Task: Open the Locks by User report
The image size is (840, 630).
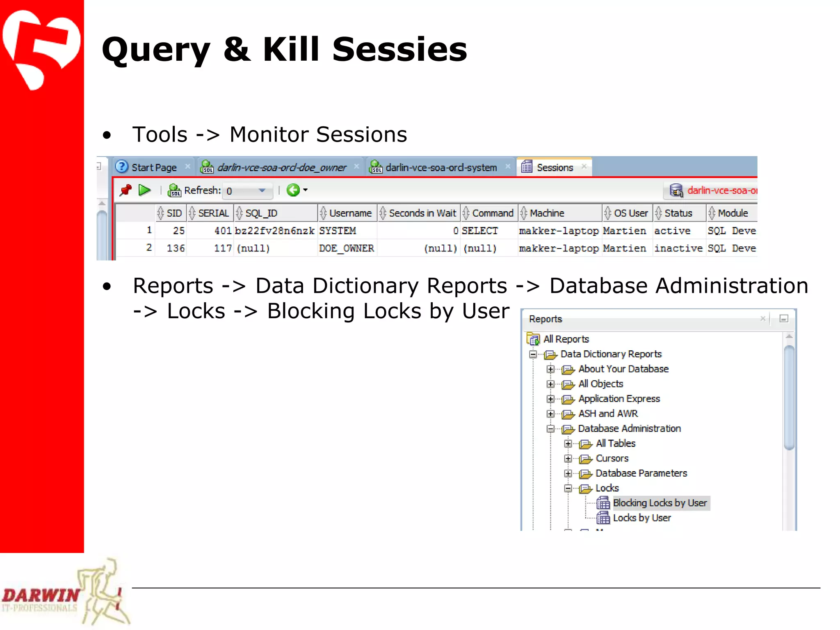Action: click(642, 518)
